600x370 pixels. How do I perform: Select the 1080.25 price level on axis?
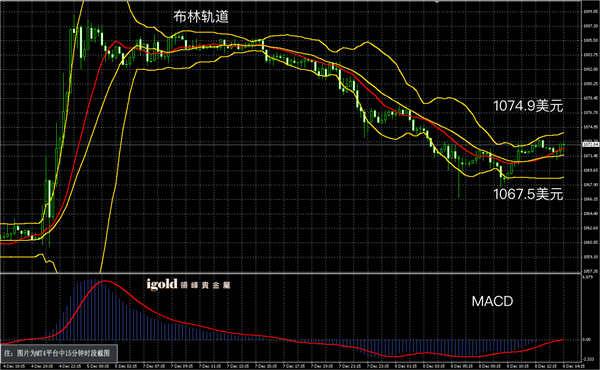591,84
